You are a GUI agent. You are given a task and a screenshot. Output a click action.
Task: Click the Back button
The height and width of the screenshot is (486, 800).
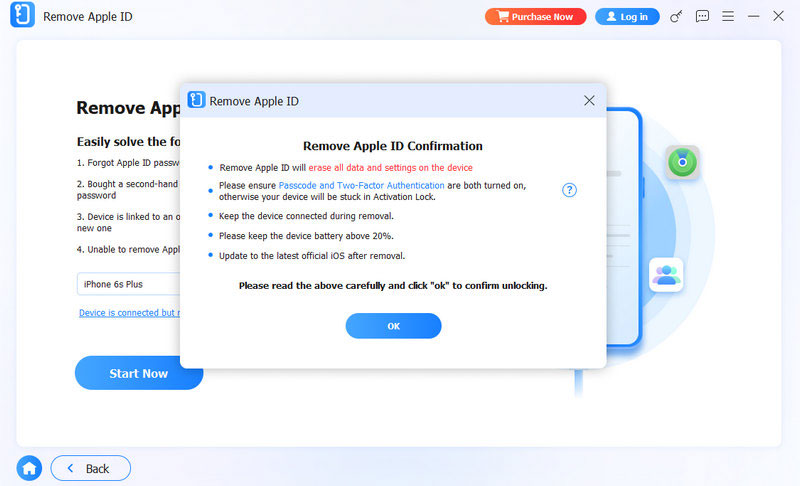tap(91, 468)
